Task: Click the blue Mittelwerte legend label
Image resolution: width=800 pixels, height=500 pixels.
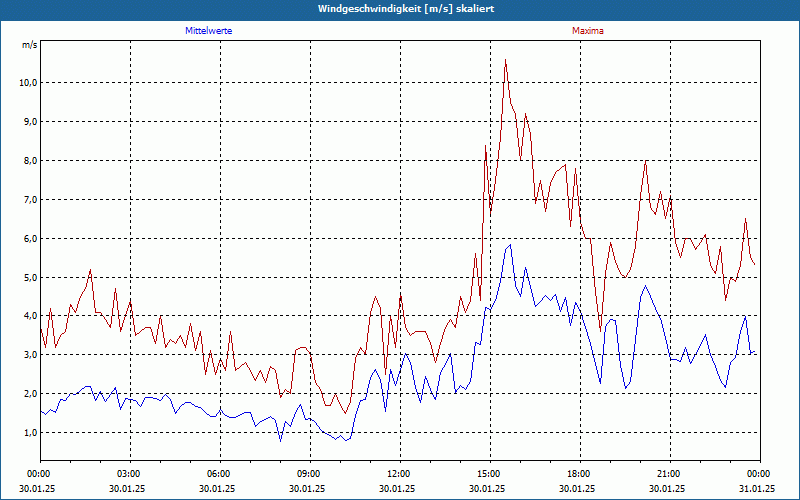Action: 208,31
